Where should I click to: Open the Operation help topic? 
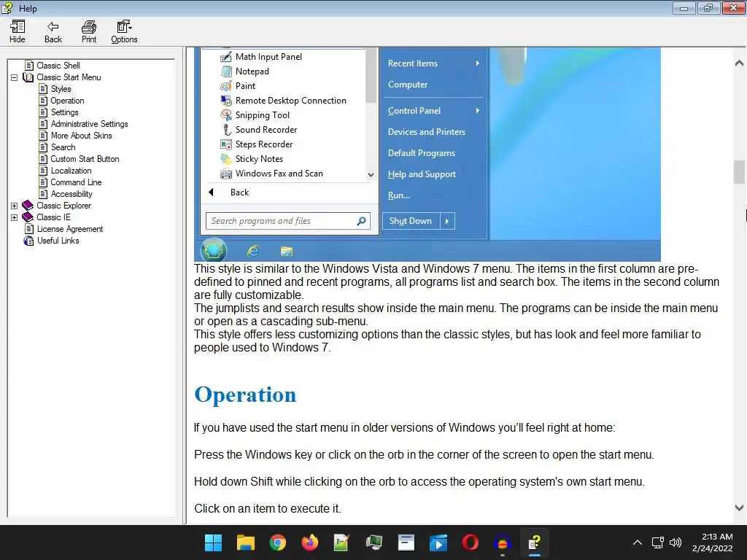(x=67, y=101)
